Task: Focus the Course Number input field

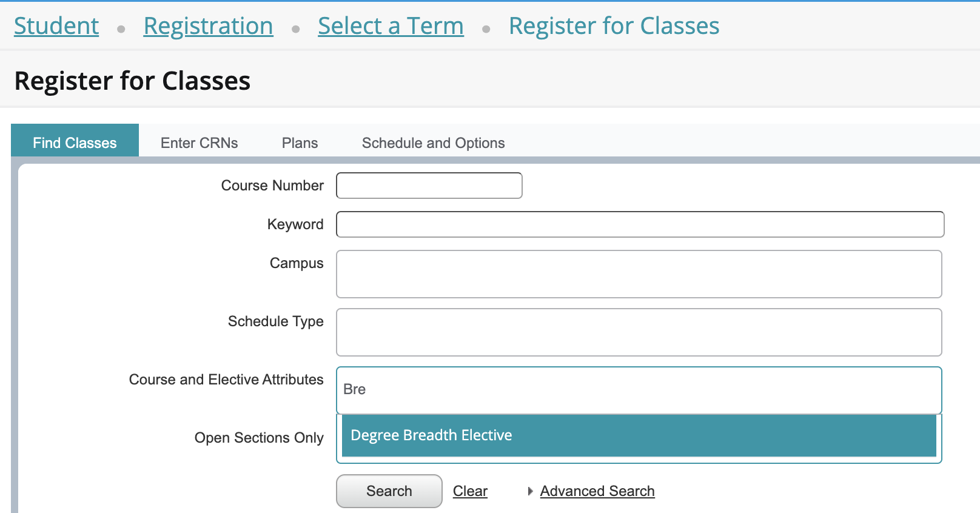Action: pos(429,186)
